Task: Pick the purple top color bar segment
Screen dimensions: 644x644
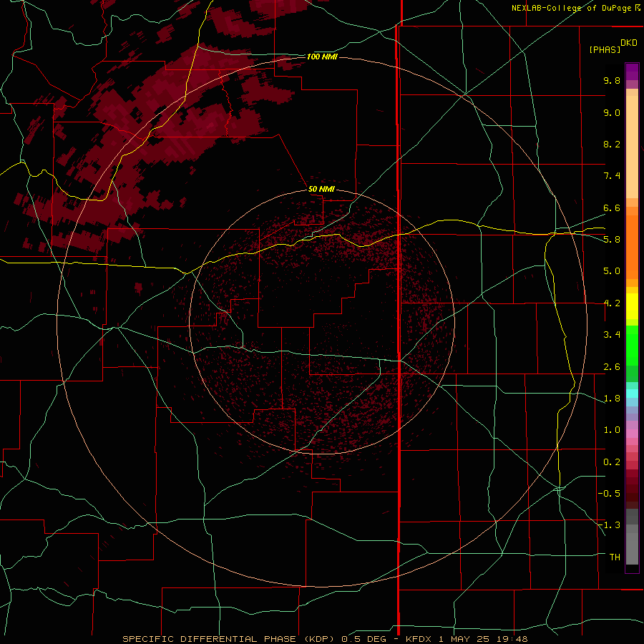Action: 632,72
